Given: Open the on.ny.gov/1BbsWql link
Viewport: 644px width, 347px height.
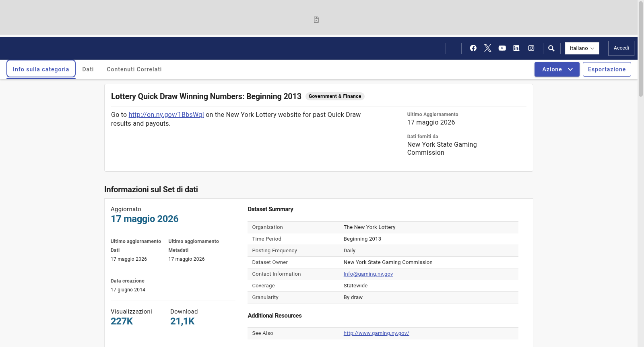Looking at the screenshot, I should pyautogui.click(x=166, y=114).
